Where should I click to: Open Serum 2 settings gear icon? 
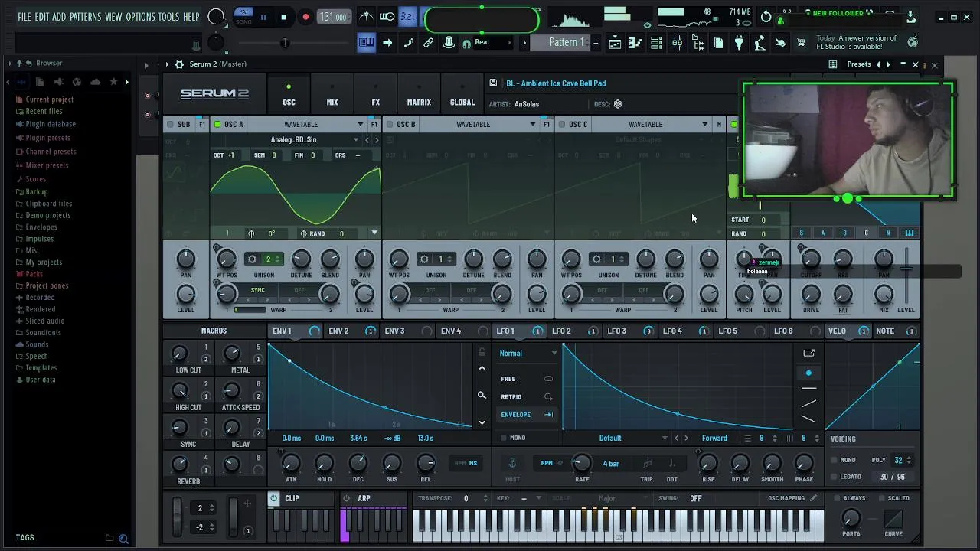[x=179, y=64]
